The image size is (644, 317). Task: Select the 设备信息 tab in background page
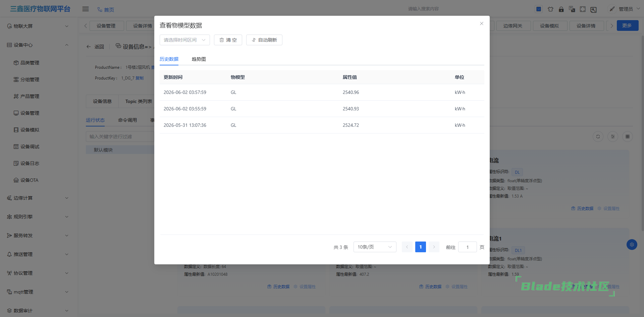[102, 101]
